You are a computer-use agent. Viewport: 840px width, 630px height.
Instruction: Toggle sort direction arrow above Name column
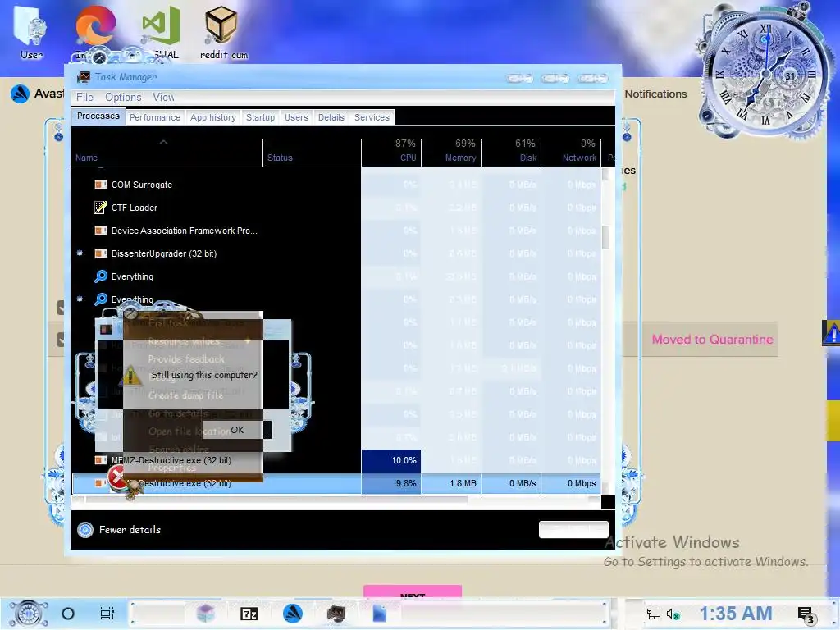click(x=163, y=142)
